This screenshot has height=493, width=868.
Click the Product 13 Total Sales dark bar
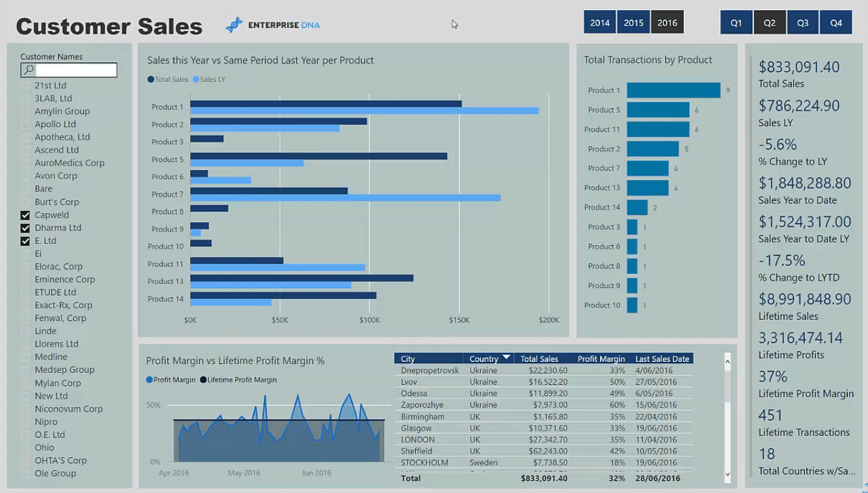pyautogui.click(x=302, y=277)
